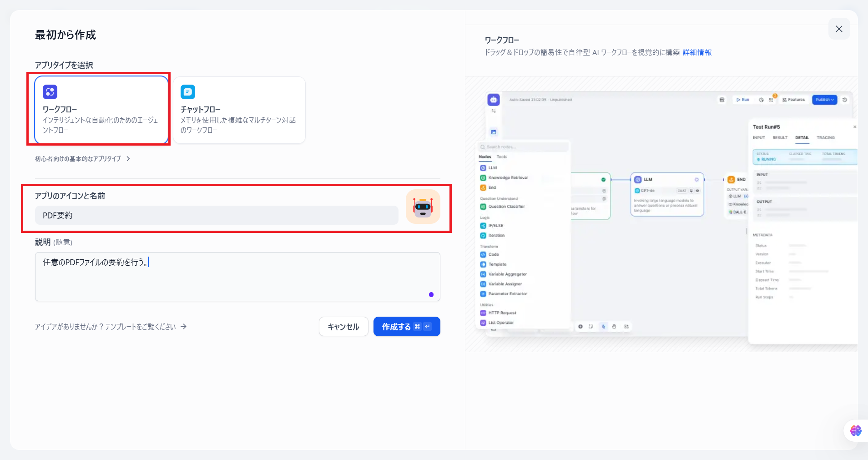868x460 pixels.
Task: Click the 作成する button
Action: pos(406,327)
